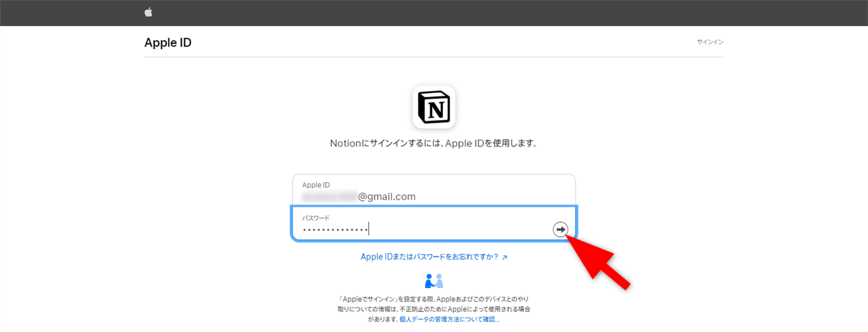Click the NotionにサインインするにはApple IDを使用します text
Viewport: 868px width, 332px height.
point(434,143)
